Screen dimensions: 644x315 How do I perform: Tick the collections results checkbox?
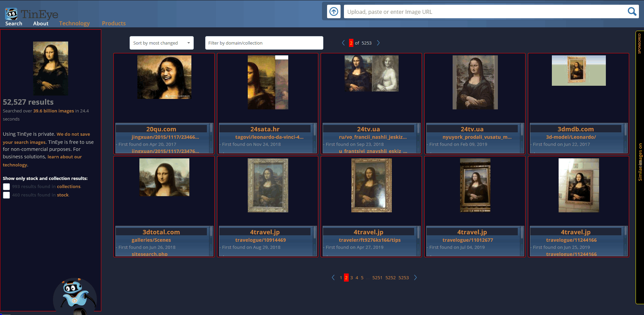pyautogui.click(x=6, y=187)
